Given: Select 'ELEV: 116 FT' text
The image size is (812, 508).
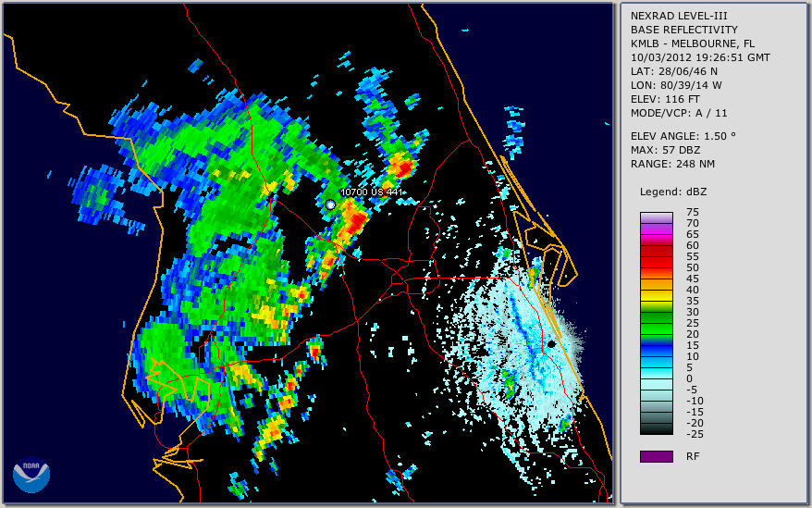Looking at the screenshot, I should pyautogui.click(x=665, y=99).
